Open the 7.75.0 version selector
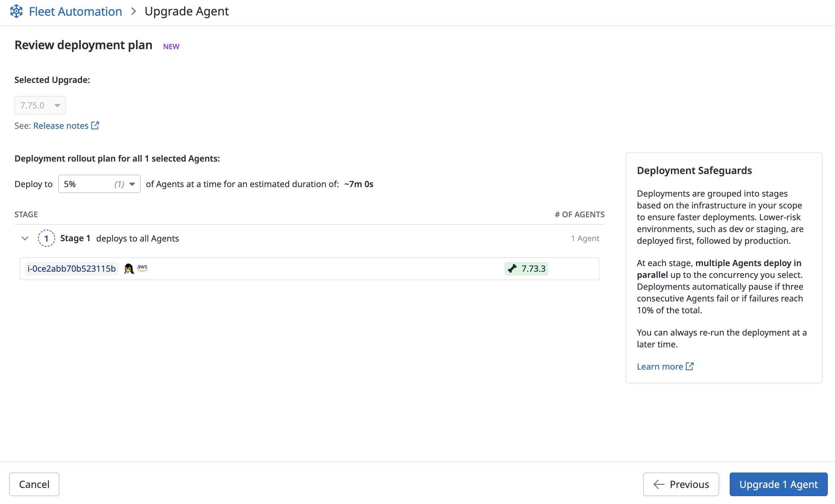This screenshot has height=504, width=835. tap(40, 105)
